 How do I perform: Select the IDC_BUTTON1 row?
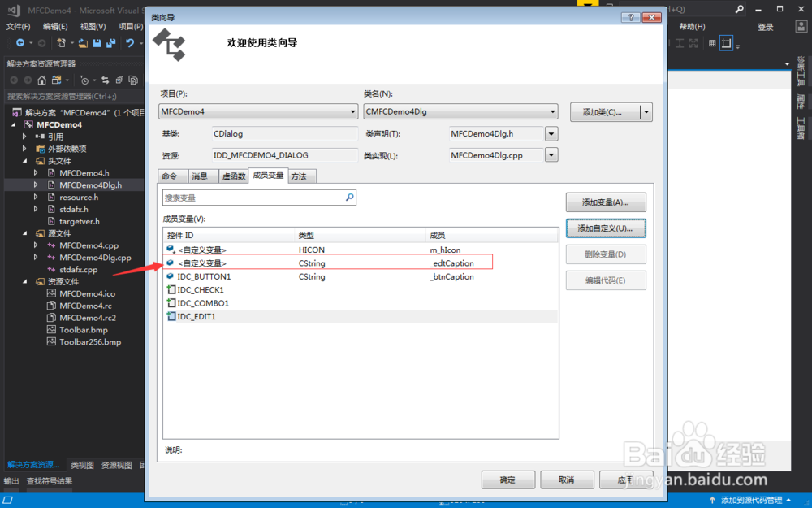(361, 277)
